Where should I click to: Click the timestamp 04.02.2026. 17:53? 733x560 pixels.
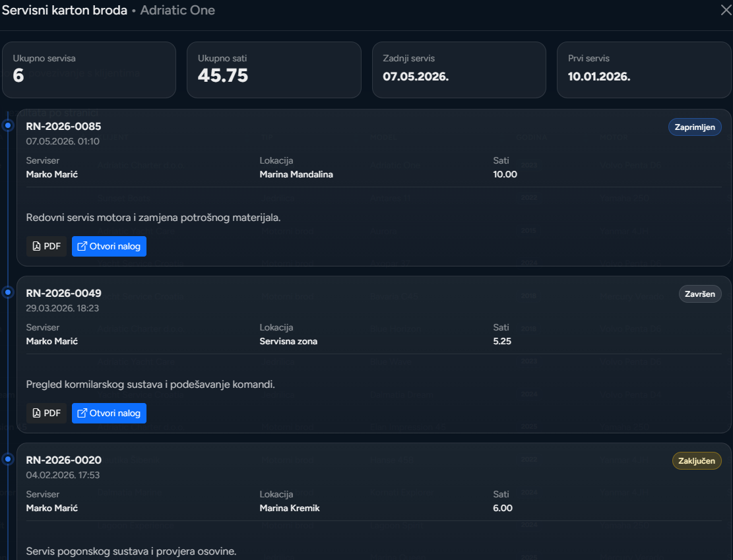(63, 475)
